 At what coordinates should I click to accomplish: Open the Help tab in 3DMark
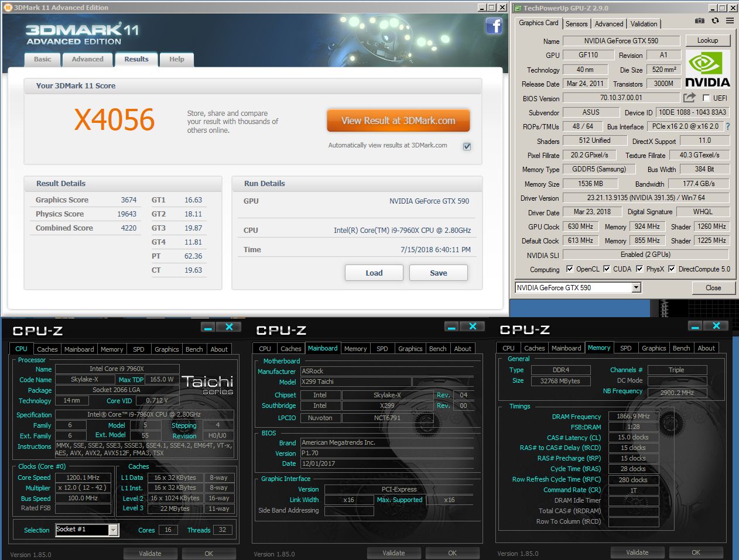pyautogui.click(x=177, y=59)
